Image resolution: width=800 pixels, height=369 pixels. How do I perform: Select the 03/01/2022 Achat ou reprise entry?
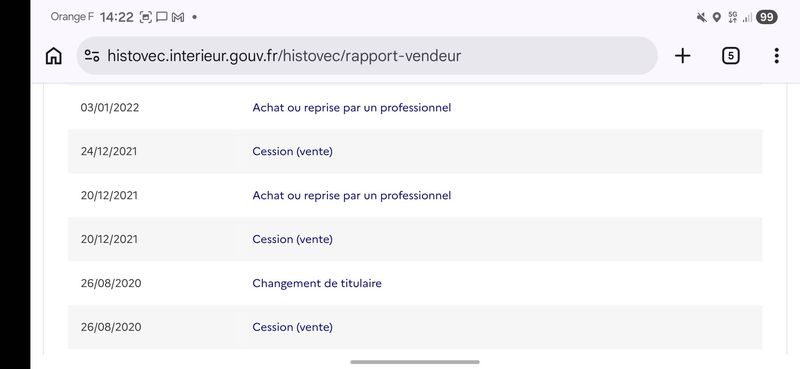415,108
